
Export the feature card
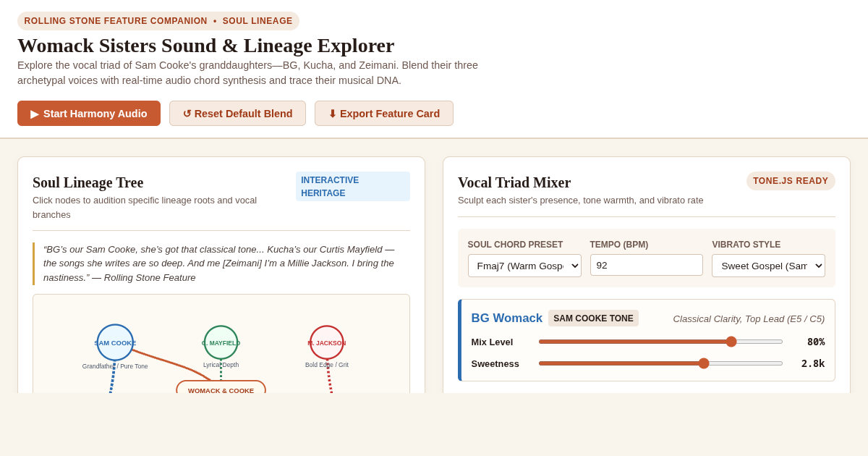(384, 114)
